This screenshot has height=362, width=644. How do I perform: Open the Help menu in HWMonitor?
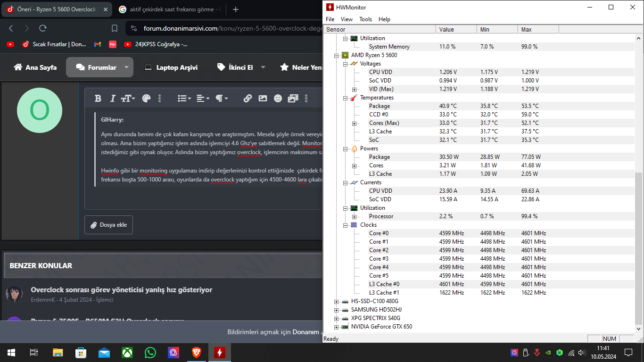coord(384,19)
